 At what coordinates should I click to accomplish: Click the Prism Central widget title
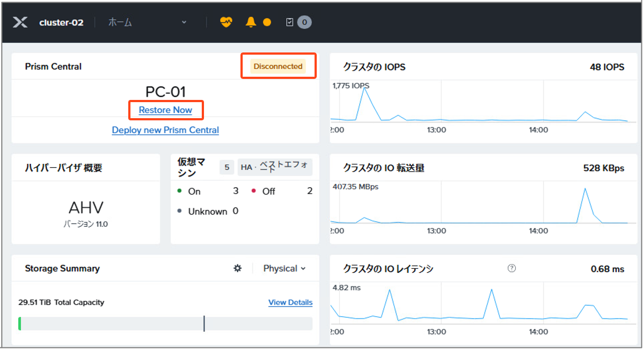pos(54,66)
